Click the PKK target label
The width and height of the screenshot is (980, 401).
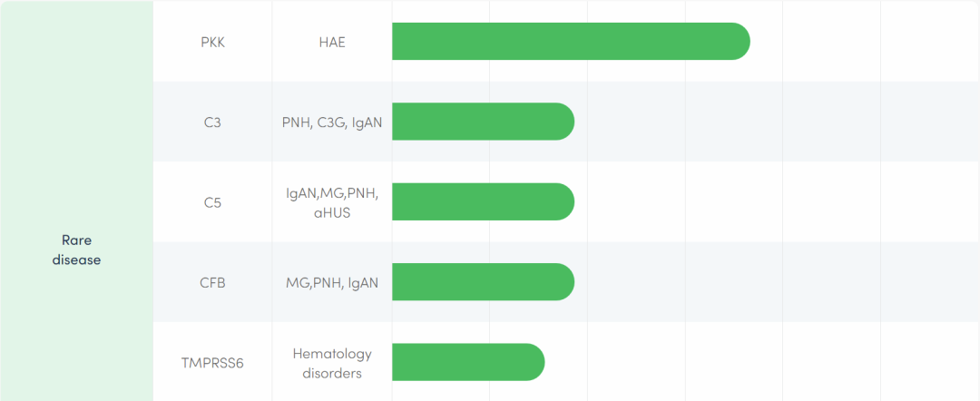[x=212, y=43]
